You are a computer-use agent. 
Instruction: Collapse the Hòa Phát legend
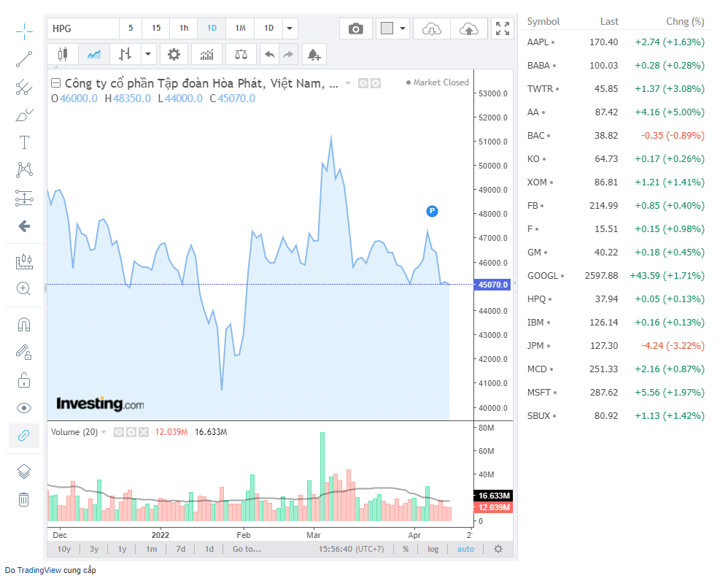55,83
